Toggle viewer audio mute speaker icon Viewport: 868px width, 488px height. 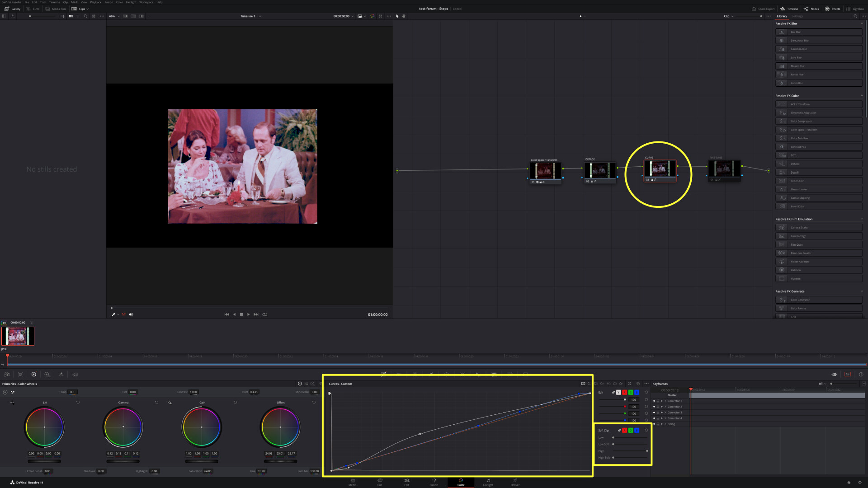(x=131, y=314)
